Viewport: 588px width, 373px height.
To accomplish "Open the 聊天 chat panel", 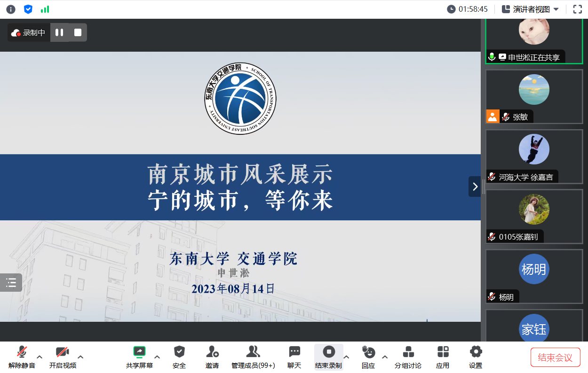I will click(294, 357).
